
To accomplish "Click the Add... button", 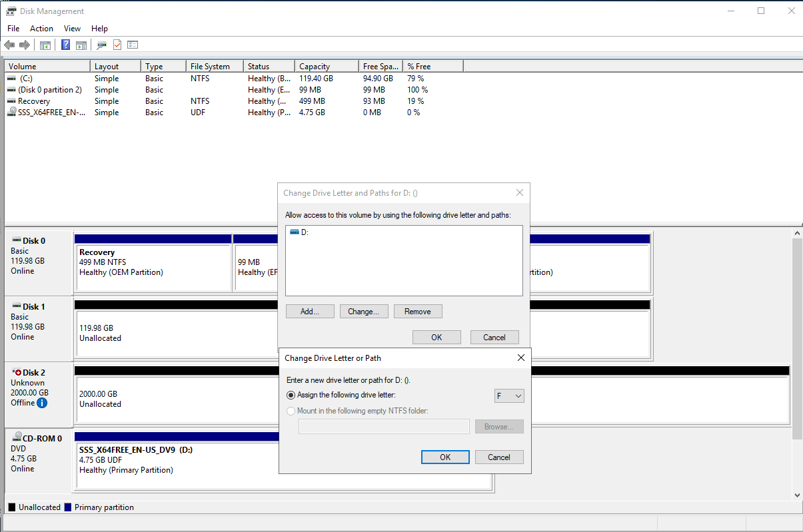I will 310,311.
